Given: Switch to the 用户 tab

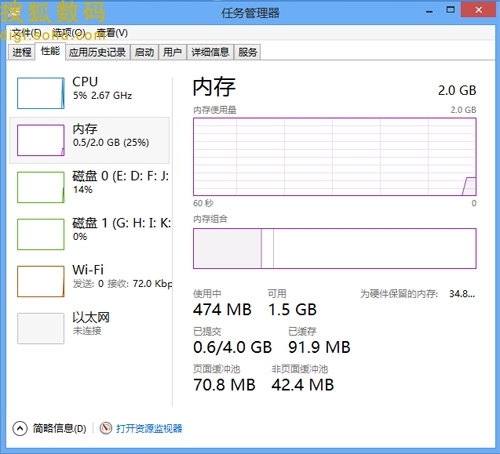Looking at the screenshot, I should tap(173, 52).
